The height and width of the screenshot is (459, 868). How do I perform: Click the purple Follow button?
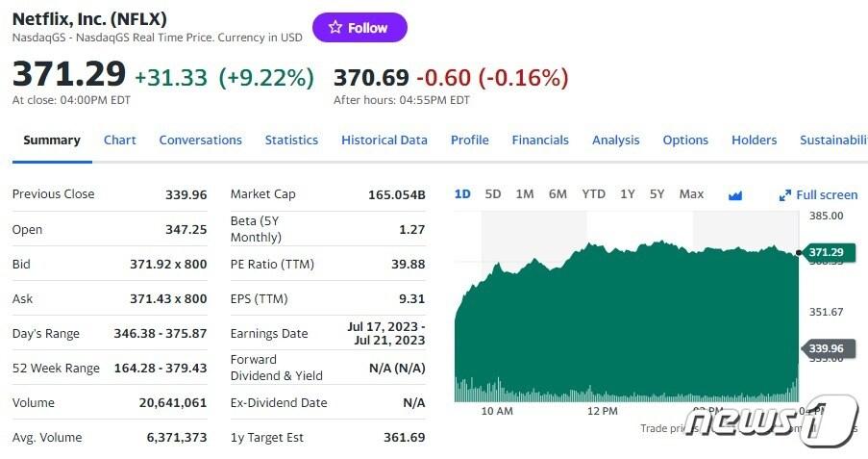coord(360,28)
